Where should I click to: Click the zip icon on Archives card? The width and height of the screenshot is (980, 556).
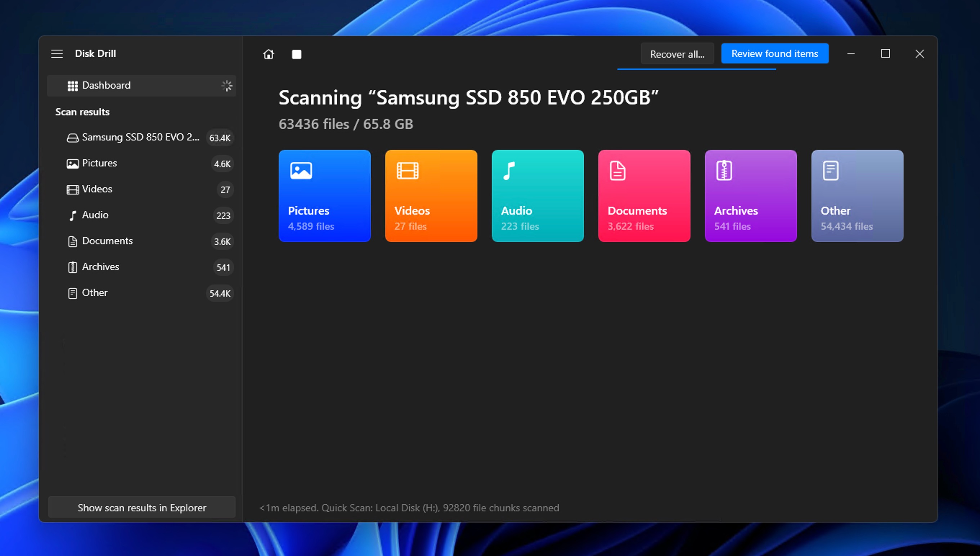click(x=724, y=171)
